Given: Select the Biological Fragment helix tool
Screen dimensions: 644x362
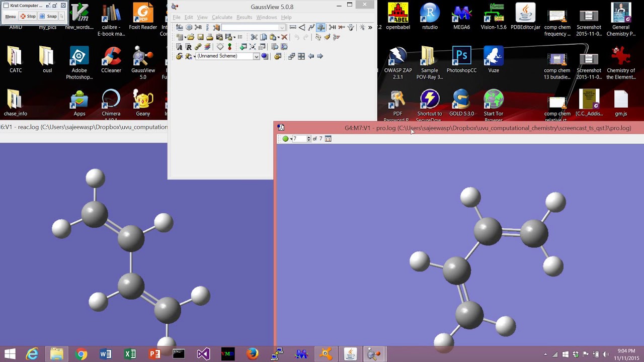Looking at the screenshot, I should click(x=208, y=27).
